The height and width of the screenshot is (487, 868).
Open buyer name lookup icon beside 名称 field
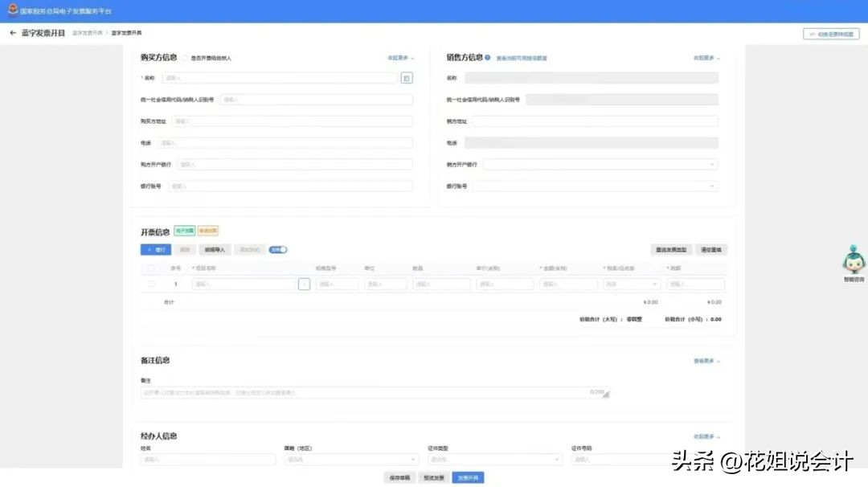407,78
